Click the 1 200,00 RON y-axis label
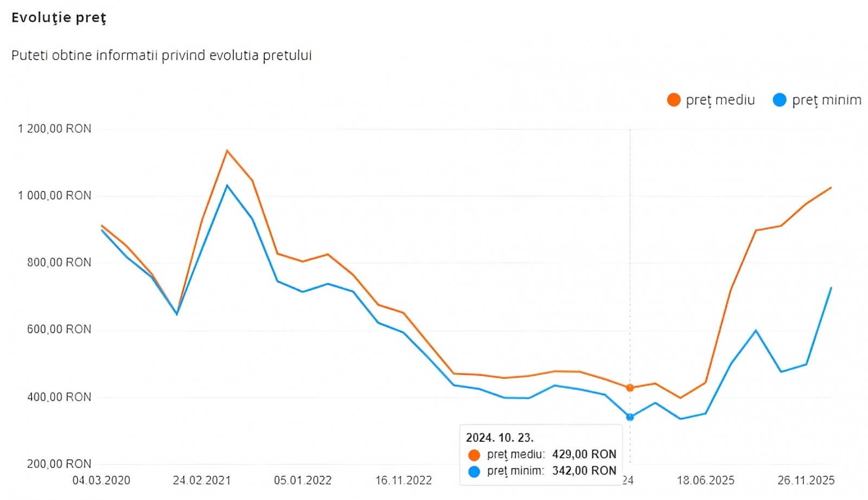 tap(55, 129)
